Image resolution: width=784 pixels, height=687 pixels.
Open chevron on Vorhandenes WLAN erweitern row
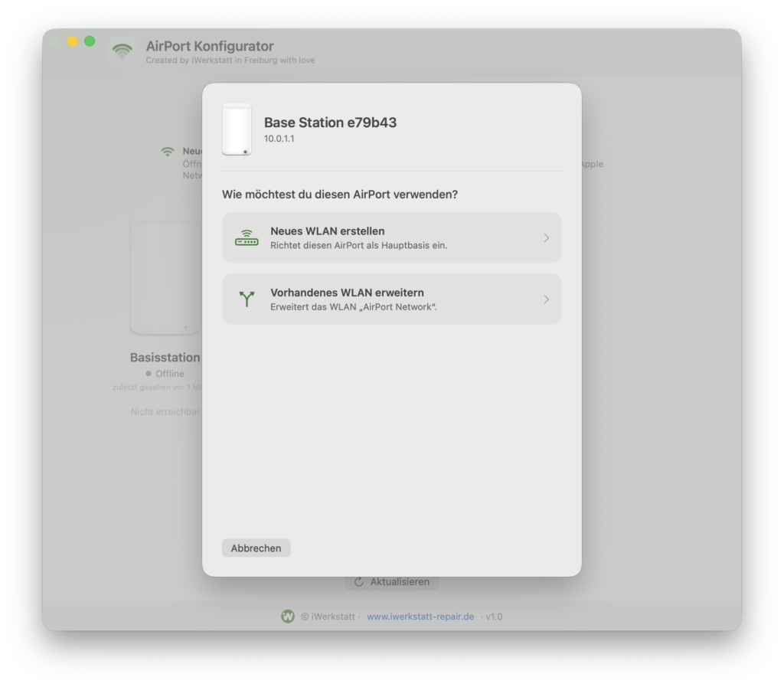546,299
